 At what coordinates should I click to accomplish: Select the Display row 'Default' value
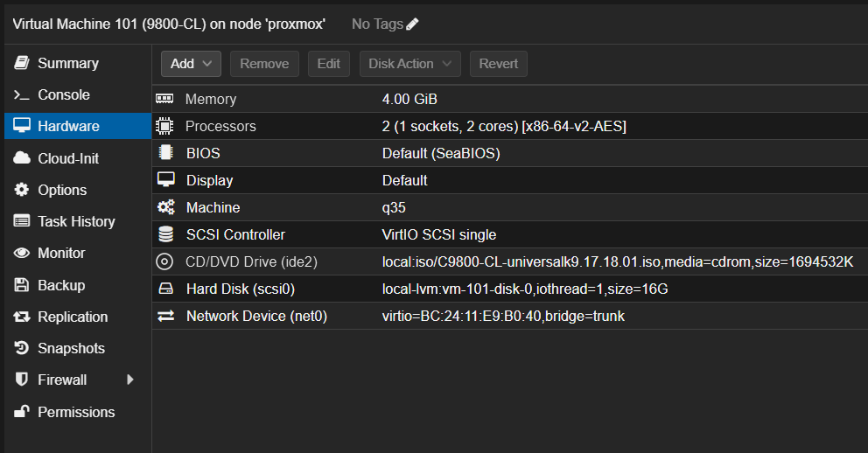point(404,180)
